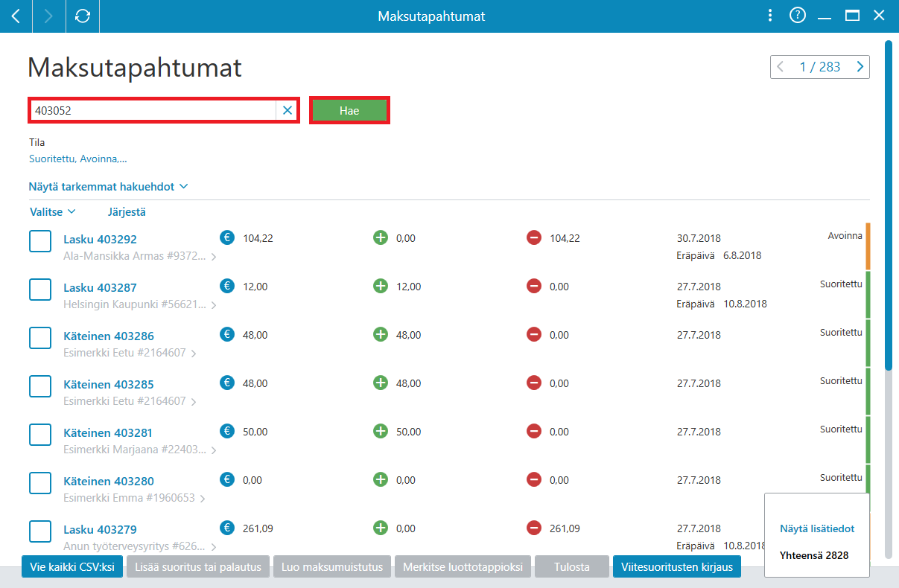This screenshot has height=588, width=899.
Task: Tick the checkbox for Lasku 403292
Action: point(40,241)
